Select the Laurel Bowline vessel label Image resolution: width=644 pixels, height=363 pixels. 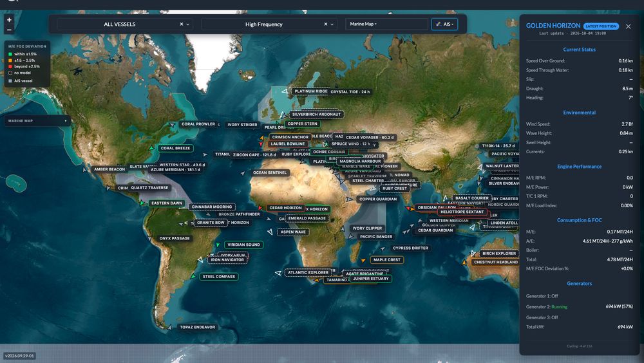(287, 144)
